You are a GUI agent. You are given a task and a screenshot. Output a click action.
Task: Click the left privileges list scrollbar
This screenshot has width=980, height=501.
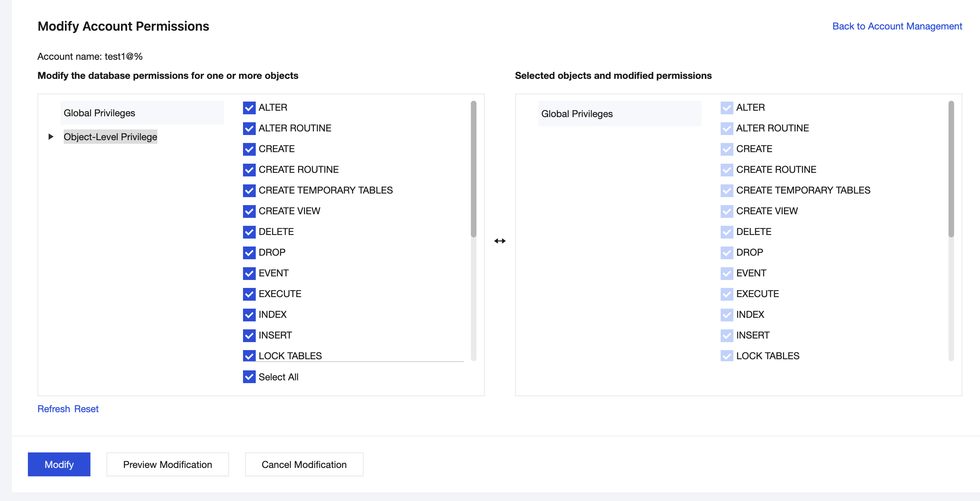(x=473, y=169)
